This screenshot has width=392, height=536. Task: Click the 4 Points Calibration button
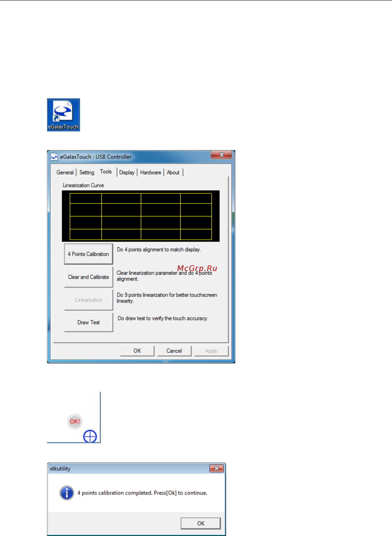89,254
